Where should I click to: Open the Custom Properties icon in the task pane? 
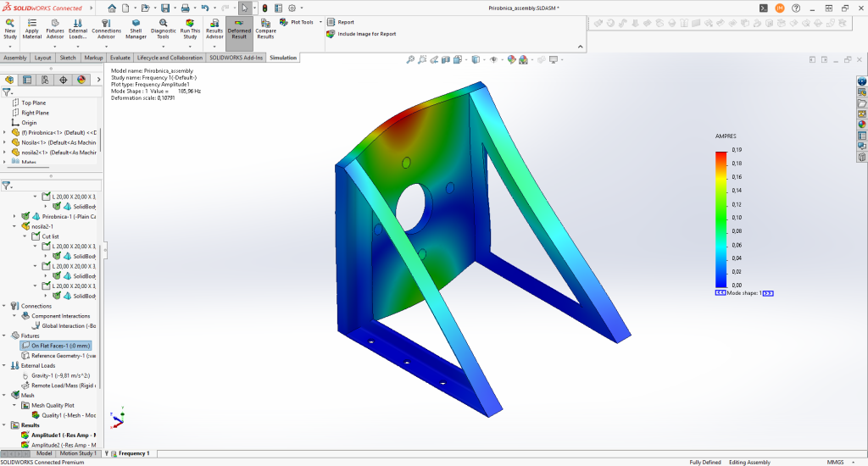click(x=862, y=136)
